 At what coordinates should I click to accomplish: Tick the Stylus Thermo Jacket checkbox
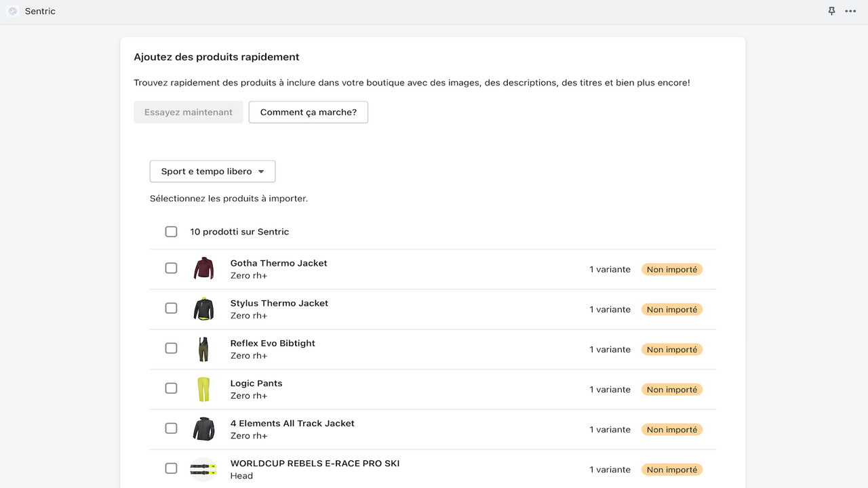(171, 308)
